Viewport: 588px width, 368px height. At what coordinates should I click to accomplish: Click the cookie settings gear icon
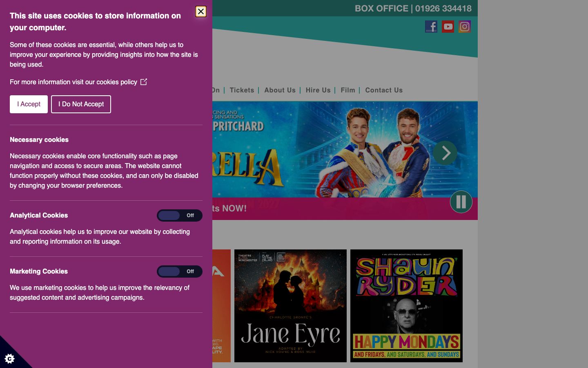pyautogui.click(x=10, y=359)
